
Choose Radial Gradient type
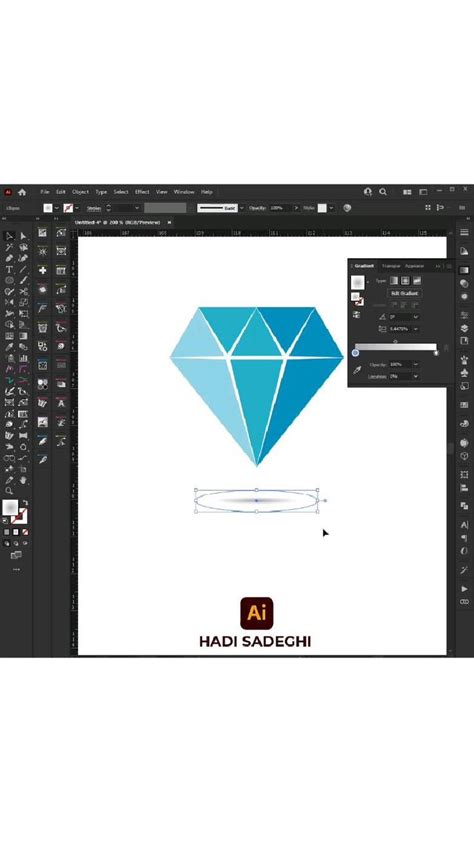pos(405,281)
